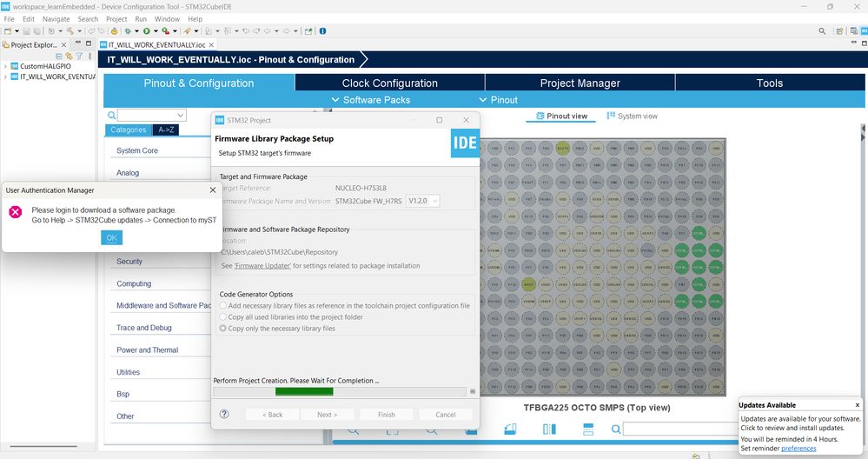868x459 pixels.
Task: Open the category search combo dropdown
Action: pyautogui.click(x=181, y=115)
